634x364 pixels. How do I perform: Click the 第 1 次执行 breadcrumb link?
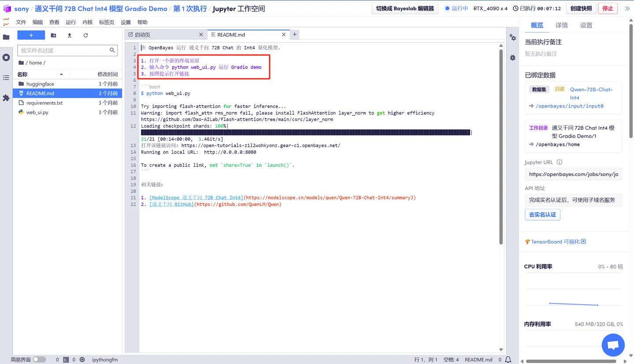[x=190, y=9]
